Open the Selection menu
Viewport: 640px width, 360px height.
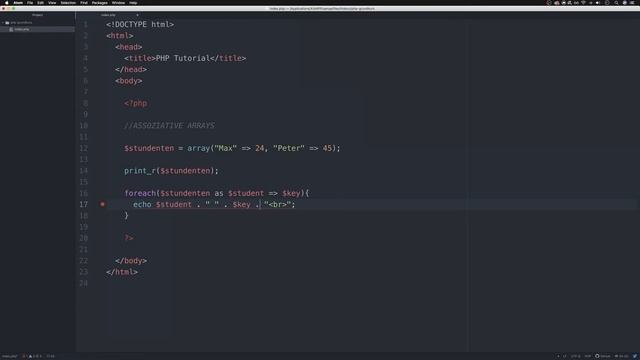pos(68,2)
